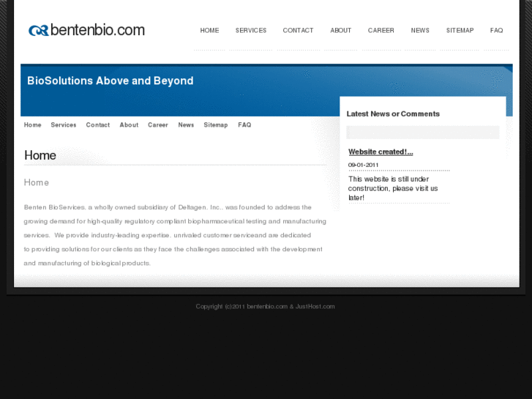Screen dimensions: 532x399
Task: Click the Home link in the secondary menu
Action: pyautogui.click(x=33, y=125)
